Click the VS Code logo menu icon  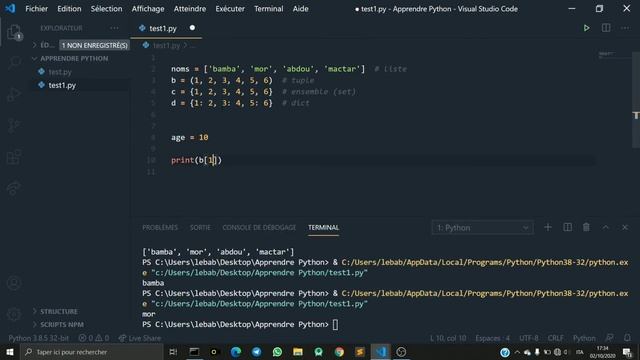tap(10, 9)
